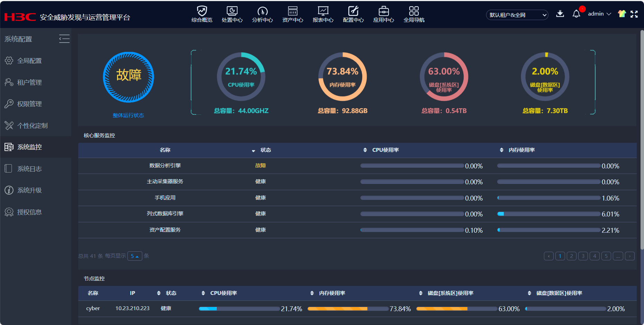This screenshot has width=644, height=325.
Task: Click 列式数据库引擎 memory usage bar
Action: point(549,214)
